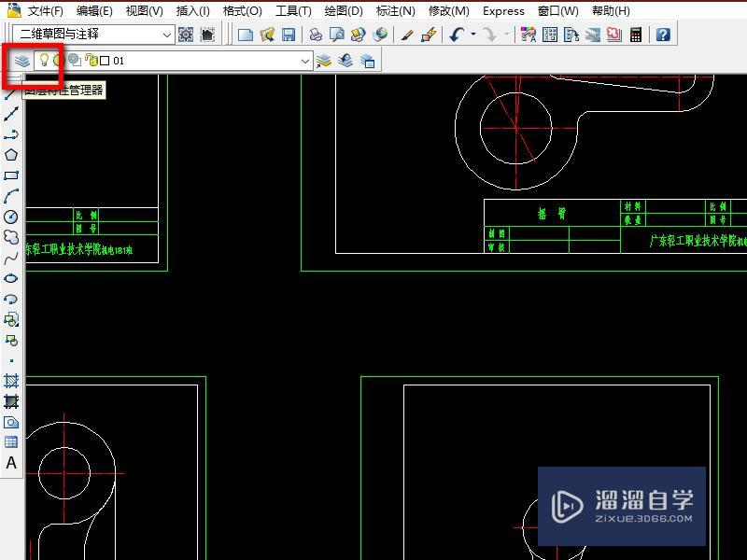Open the 视图(V) menu
Viewport: 747px width, 560px height.
point(145,11)
